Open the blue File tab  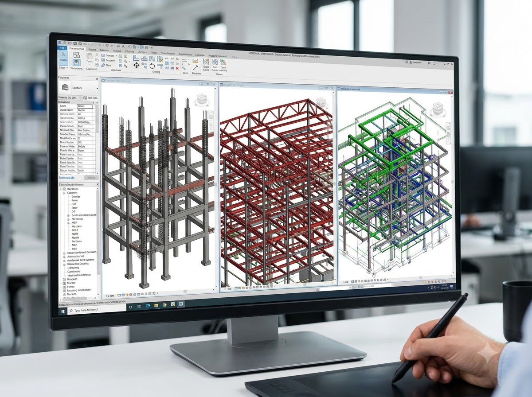[63, 48]
